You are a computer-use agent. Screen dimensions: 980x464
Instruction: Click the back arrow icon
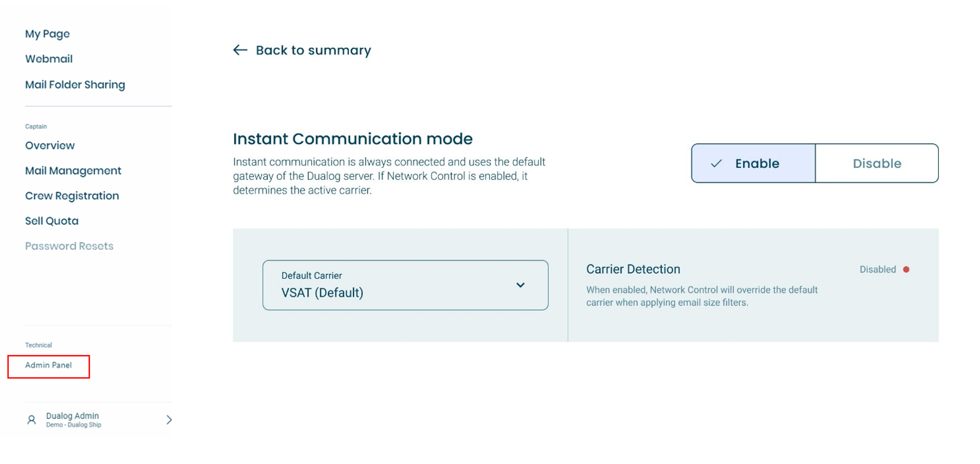[240, 50]
